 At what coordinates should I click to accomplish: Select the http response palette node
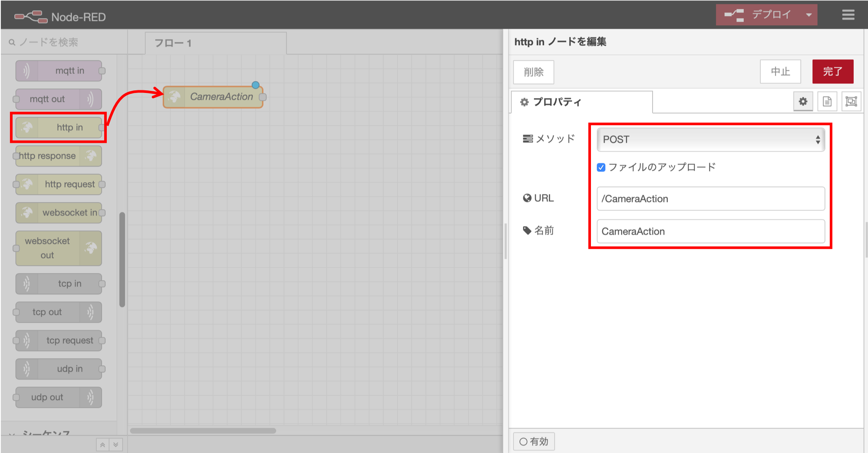pyautogui.click(x=59, y=156)
